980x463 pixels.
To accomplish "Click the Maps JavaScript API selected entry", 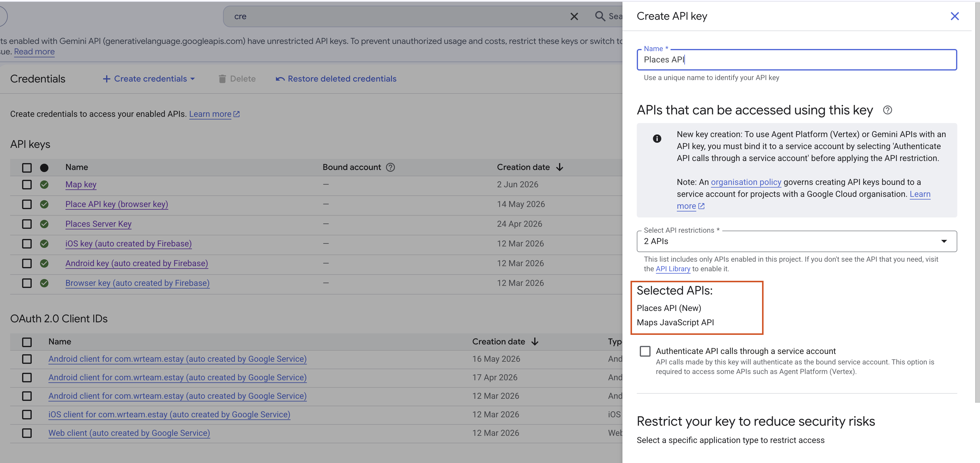I will pos(675,322).
